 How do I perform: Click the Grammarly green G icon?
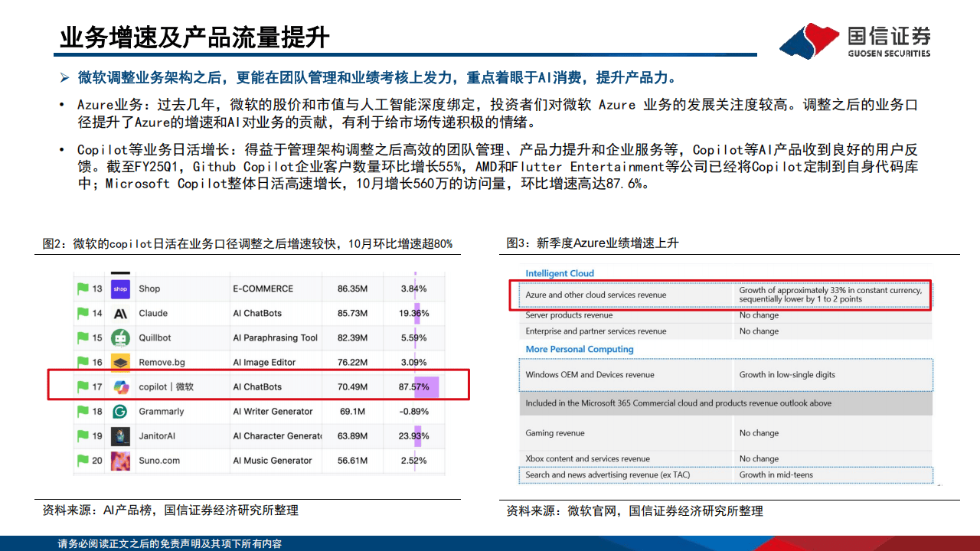pyautogui.click(x=121, y=411)
